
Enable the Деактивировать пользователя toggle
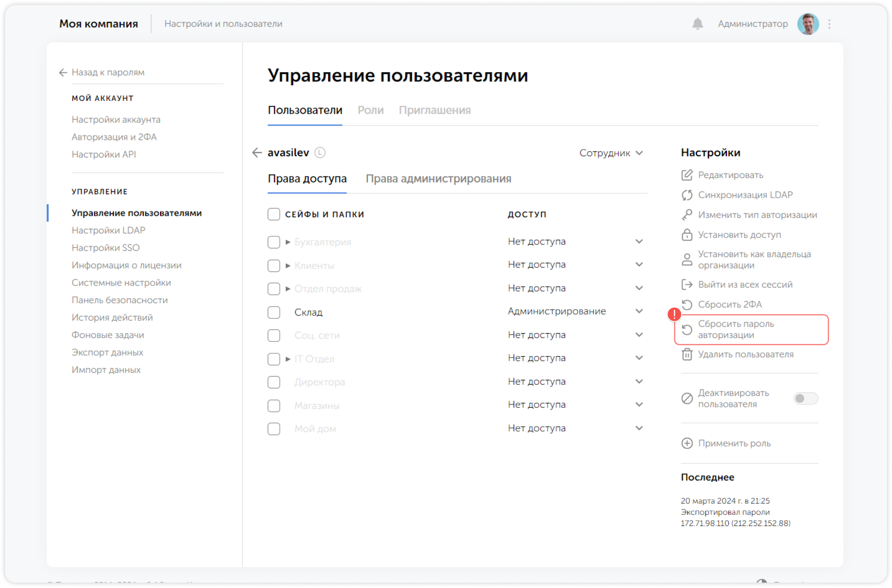pos(805,398)
